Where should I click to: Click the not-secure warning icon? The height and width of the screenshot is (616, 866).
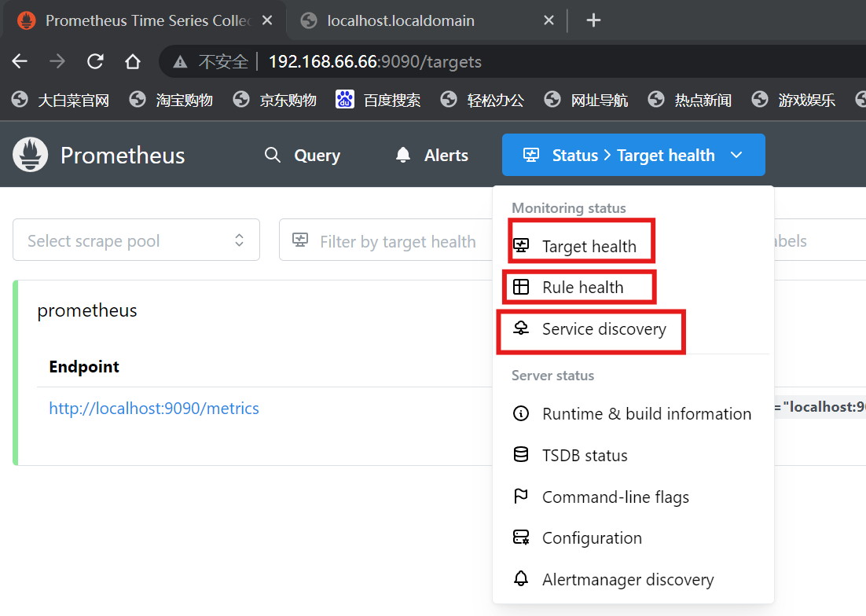[180, 62]
